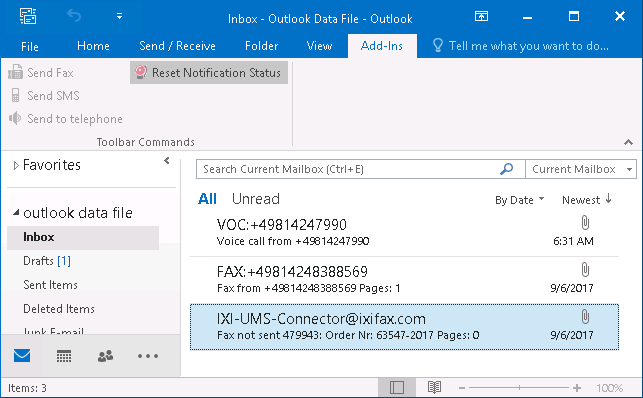The height and width of the screenshot is (398, 643).
Task: Minimize the folder pane with arrow
Action: [166, 161]
